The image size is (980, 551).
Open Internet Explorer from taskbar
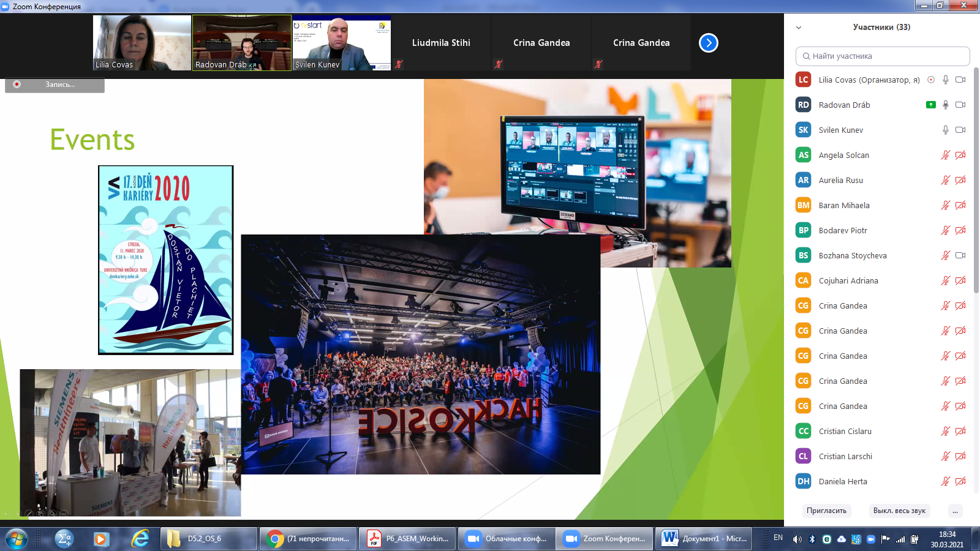140,539
